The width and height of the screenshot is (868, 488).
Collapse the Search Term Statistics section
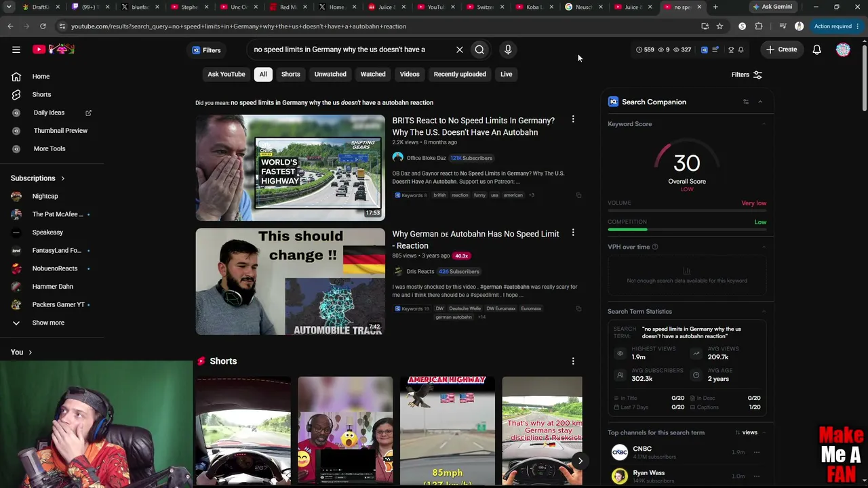pyautogui.click(x=764, y=312)
